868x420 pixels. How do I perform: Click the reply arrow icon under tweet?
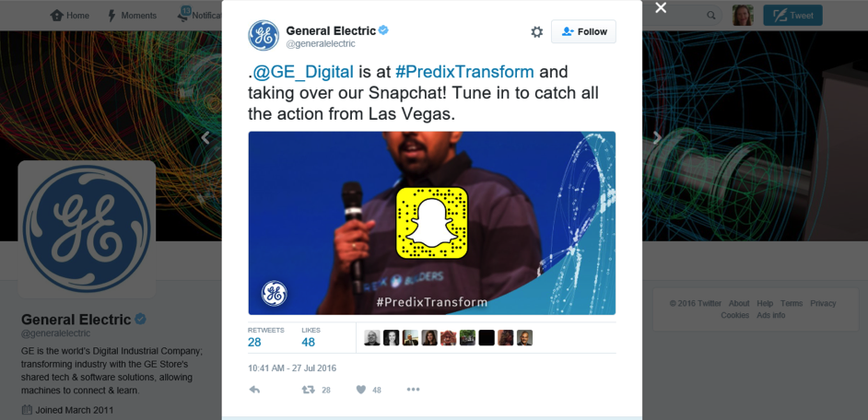tap(254, 390)
